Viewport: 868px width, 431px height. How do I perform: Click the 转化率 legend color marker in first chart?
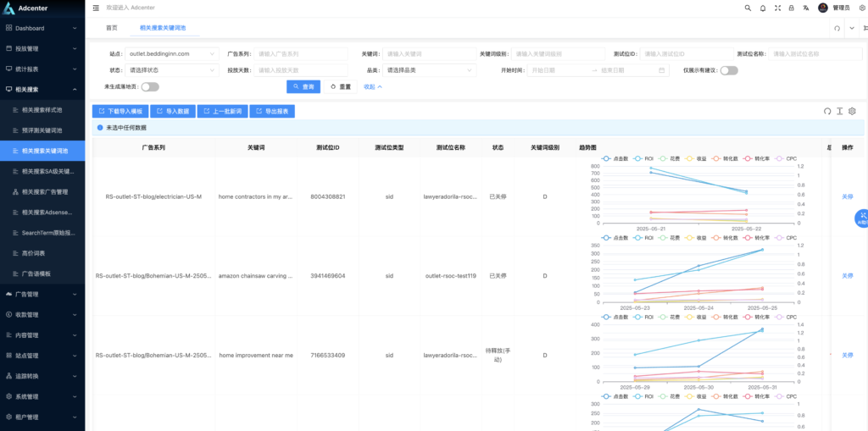click(x=748, y=158)
